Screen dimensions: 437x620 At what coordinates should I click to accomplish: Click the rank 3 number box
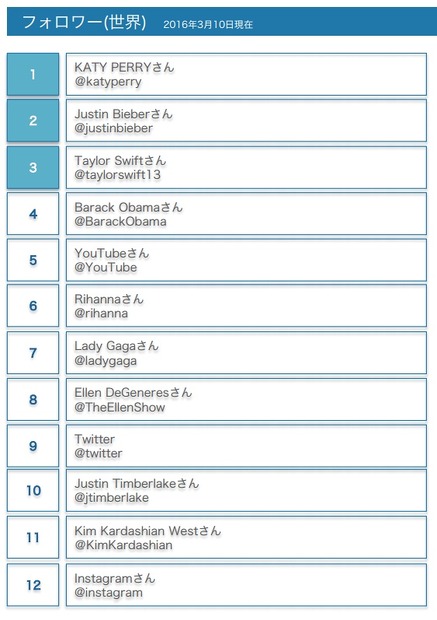click(33, 167)
